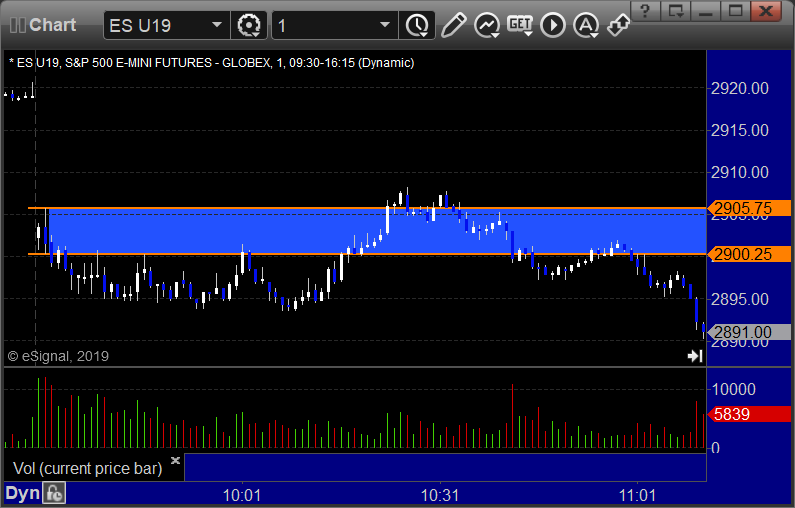The width and height of the screenshot is (795, 508).
Task: Click the Dyn scaling mode label
Action: 22,493
